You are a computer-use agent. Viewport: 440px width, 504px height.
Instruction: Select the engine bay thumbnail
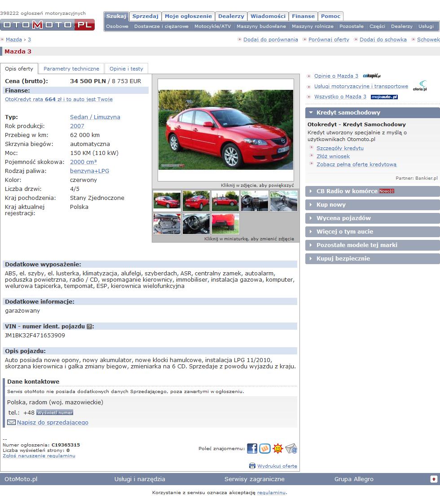[x=167, y=224]
